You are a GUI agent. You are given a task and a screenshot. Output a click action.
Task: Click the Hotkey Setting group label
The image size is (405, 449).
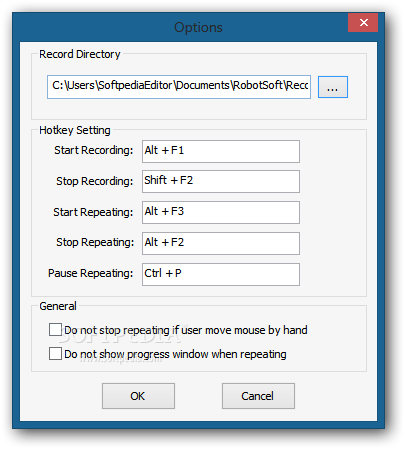click(x=75, y=130)
